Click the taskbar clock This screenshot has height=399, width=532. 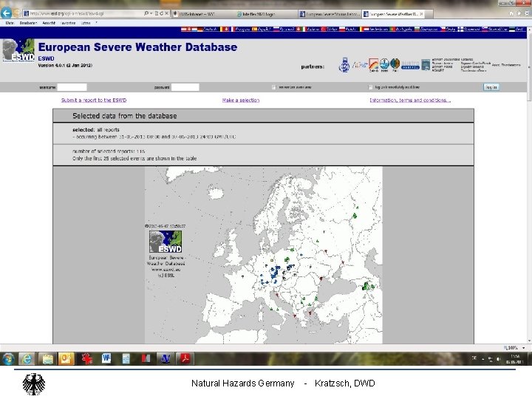tap(515, 359)
